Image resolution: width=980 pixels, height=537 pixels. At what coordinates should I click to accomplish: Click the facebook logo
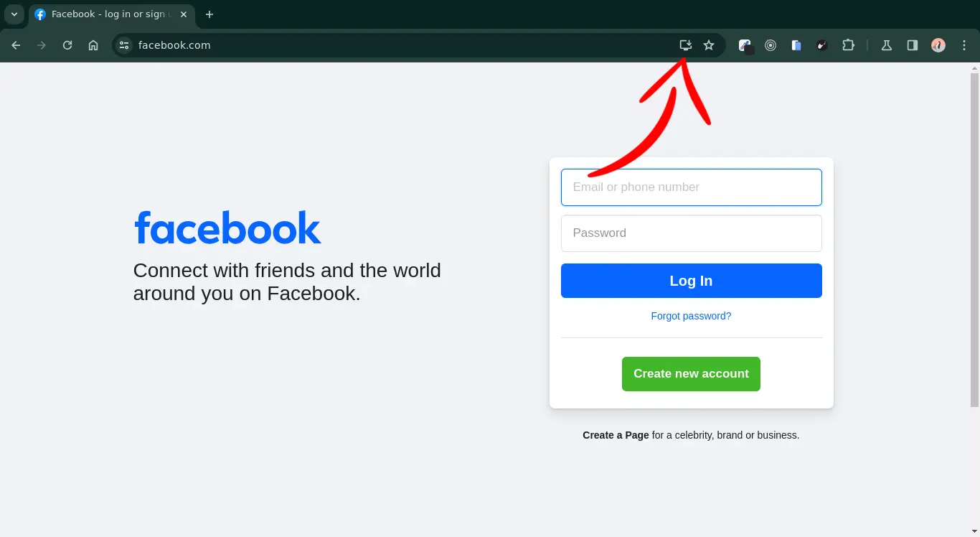(227, 228)
